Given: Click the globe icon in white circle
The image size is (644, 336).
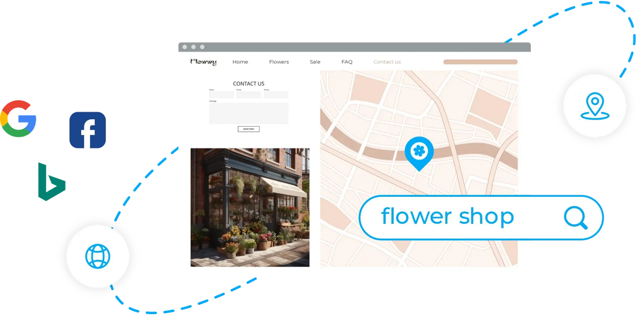Looking at the screenshot, I should (98, 257).
